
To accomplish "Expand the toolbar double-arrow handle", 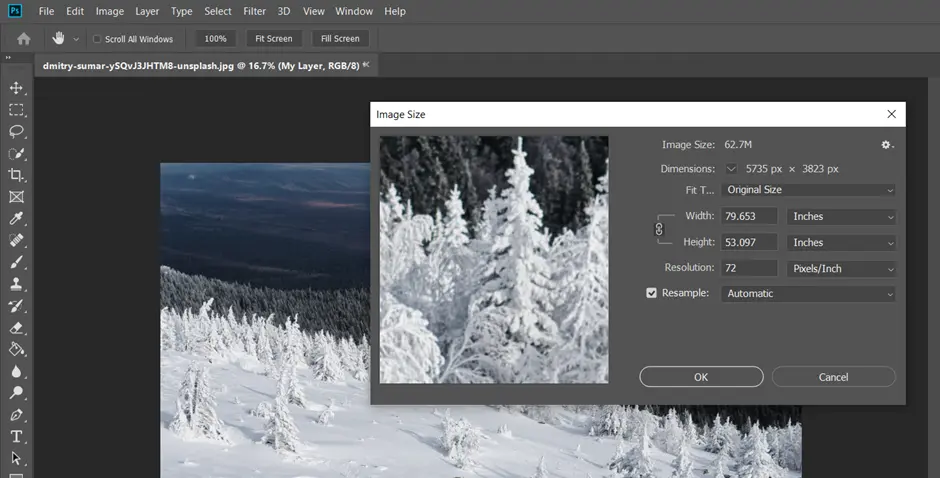I will tap(8, 58).
